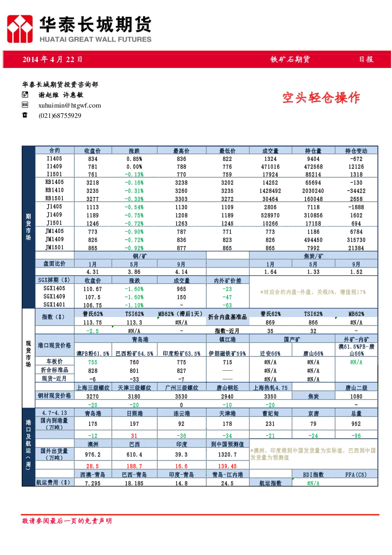Image resolution: width=392 pixels, height=555 pixels.
Task: Click the I1409 volume 471016
Action: 270,167
